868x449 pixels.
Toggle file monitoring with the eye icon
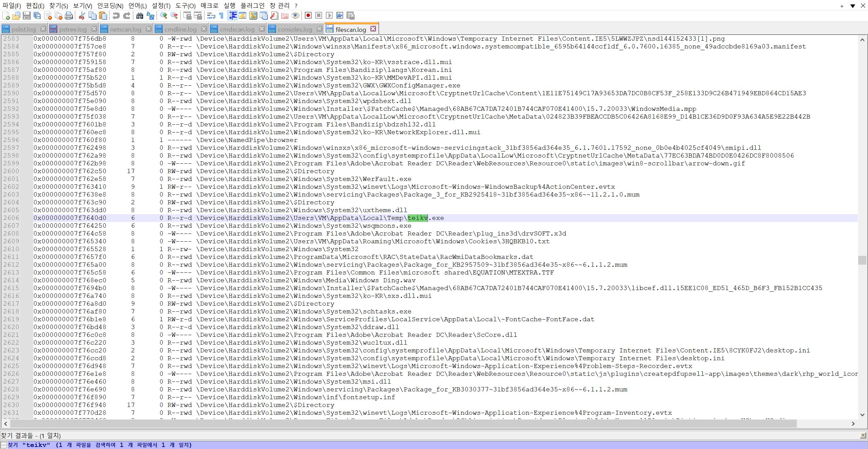point(295,16)
